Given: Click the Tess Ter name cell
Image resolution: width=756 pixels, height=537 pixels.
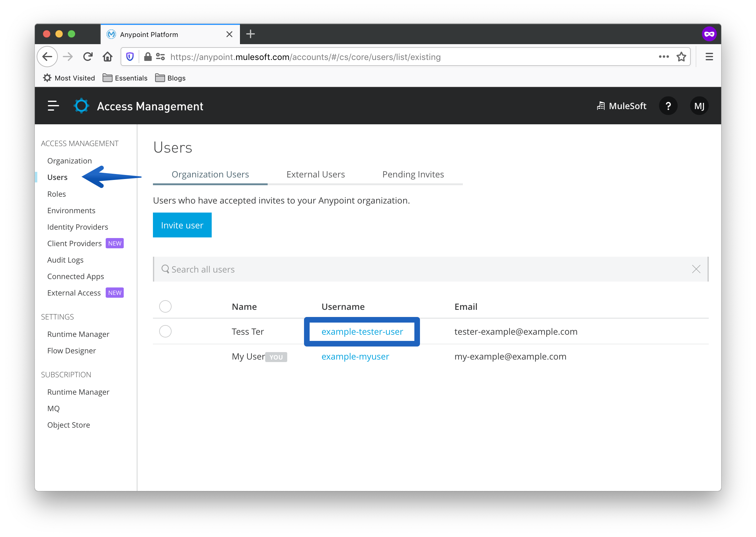Looking at the screenshot, I should [x=248, y=332].
